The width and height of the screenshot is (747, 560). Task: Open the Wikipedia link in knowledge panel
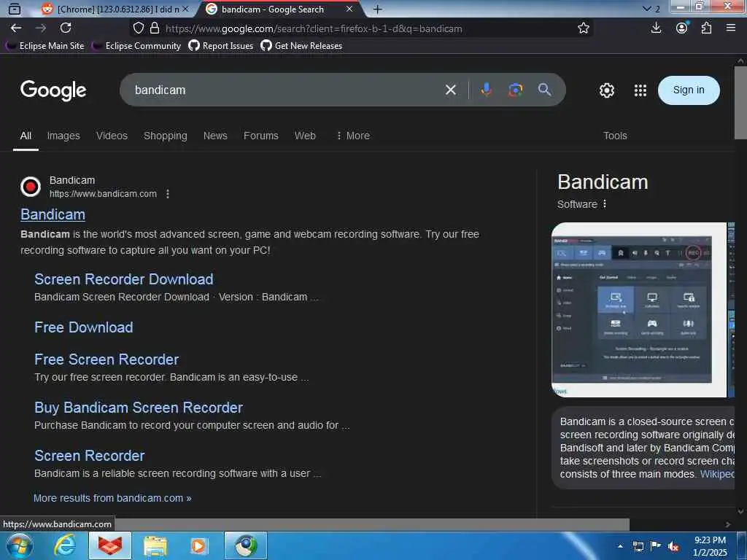pos(717,474)
